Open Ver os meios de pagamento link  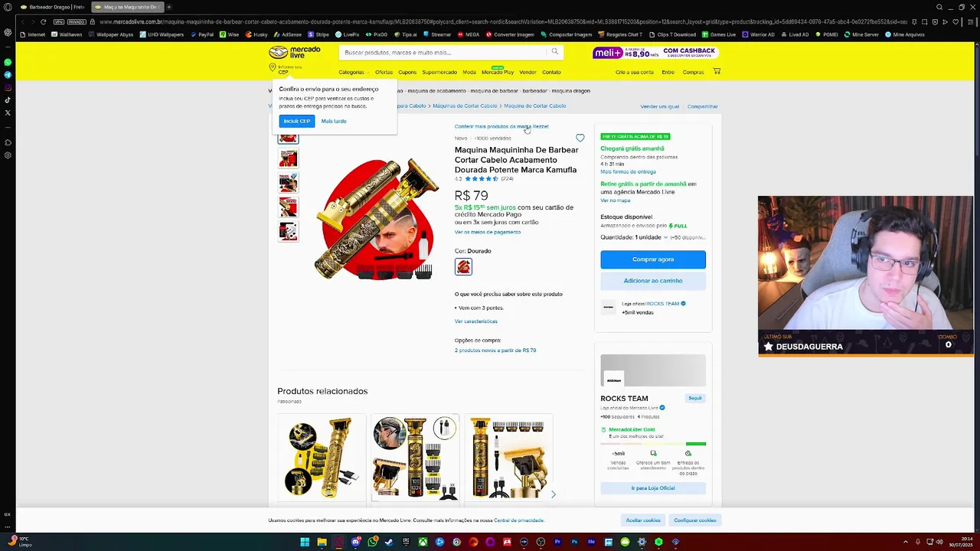tap(488, 232)
